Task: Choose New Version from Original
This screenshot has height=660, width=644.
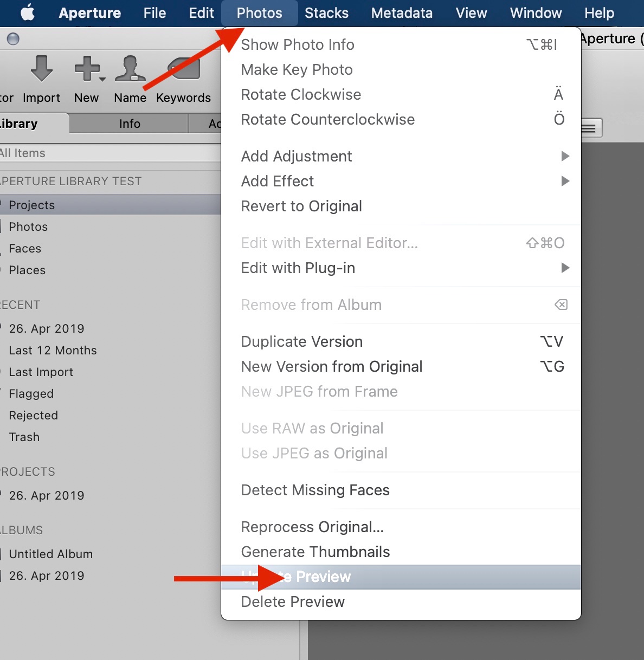Action: coord(401,366)
